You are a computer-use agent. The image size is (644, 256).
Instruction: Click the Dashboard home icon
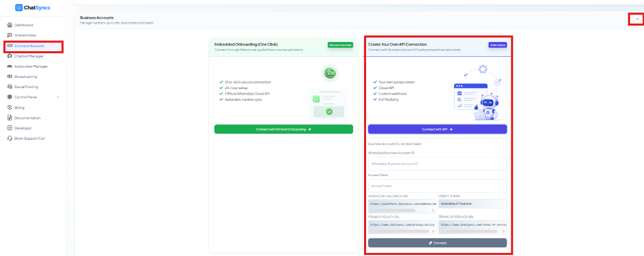point(10,25)
